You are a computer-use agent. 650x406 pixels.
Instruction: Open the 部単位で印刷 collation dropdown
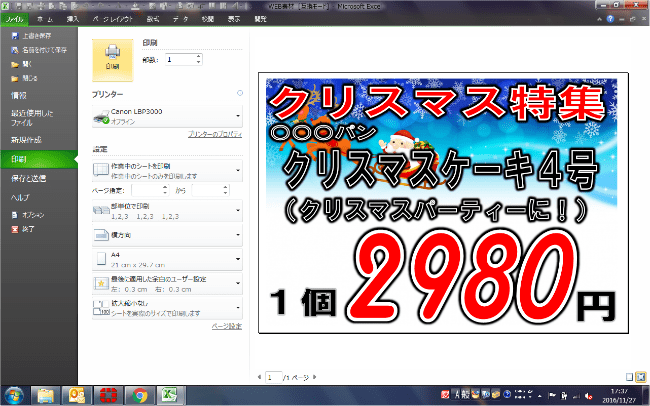click(x=167, y=211)
